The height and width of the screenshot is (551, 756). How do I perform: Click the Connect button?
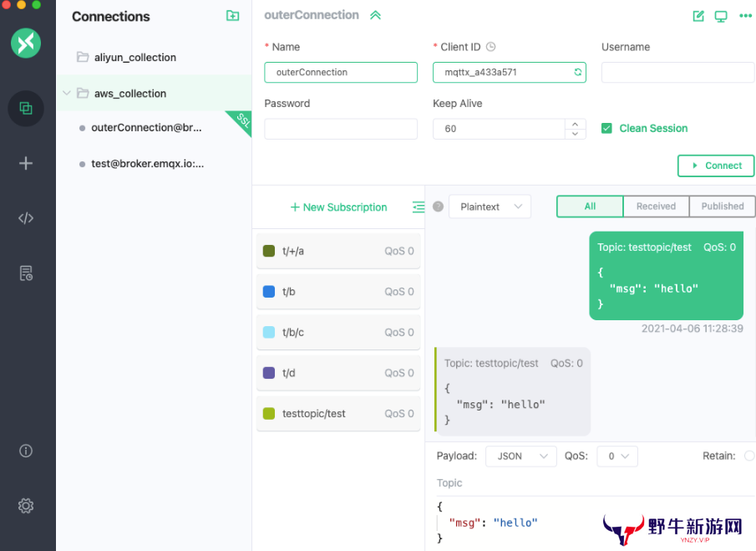click(716, 166)
